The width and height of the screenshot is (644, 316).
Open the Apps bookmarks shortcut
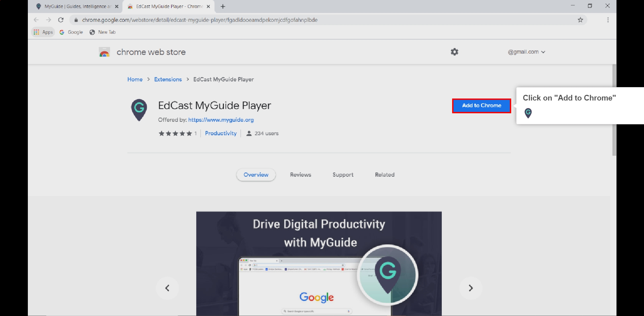point(43,32)
